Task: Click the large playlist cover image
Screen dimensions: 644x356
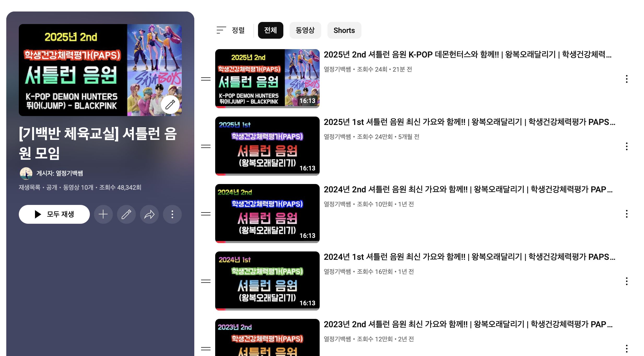Action: [x=100, y=70]
